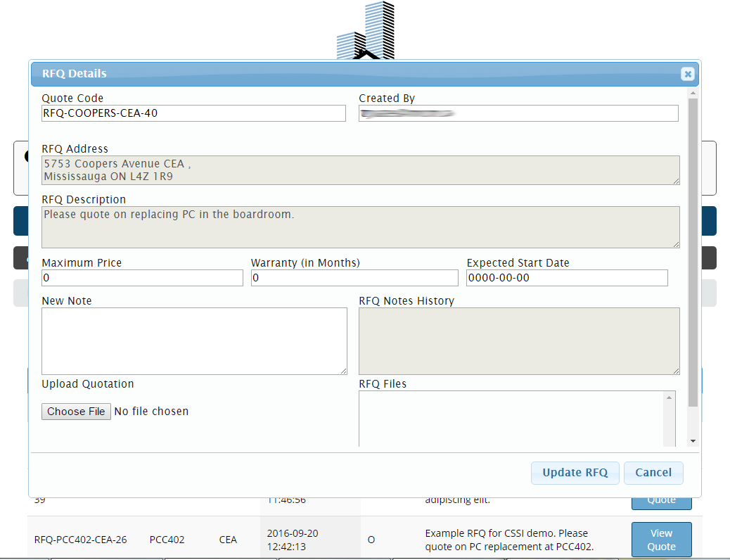The width and height of the screenshot is (730, 560).
Task: Focus the Quote Code input field
Action: 193,113
